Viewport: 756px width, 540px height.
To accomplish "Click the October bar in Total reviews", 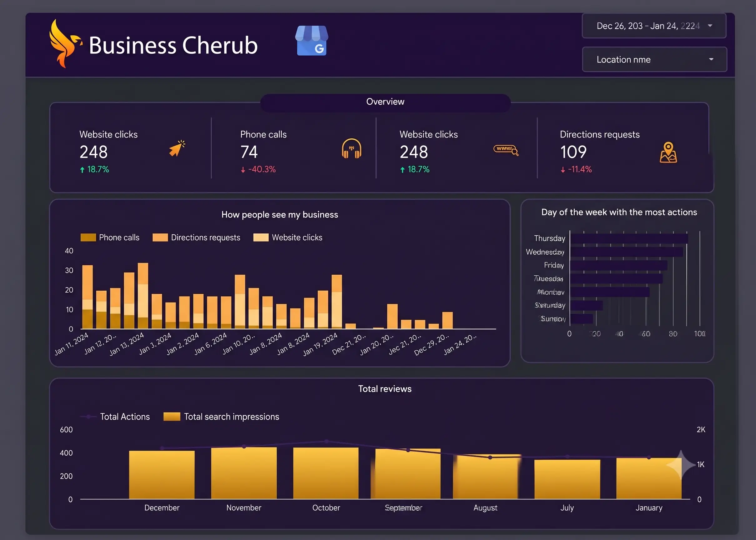I will tap(326, 473).
